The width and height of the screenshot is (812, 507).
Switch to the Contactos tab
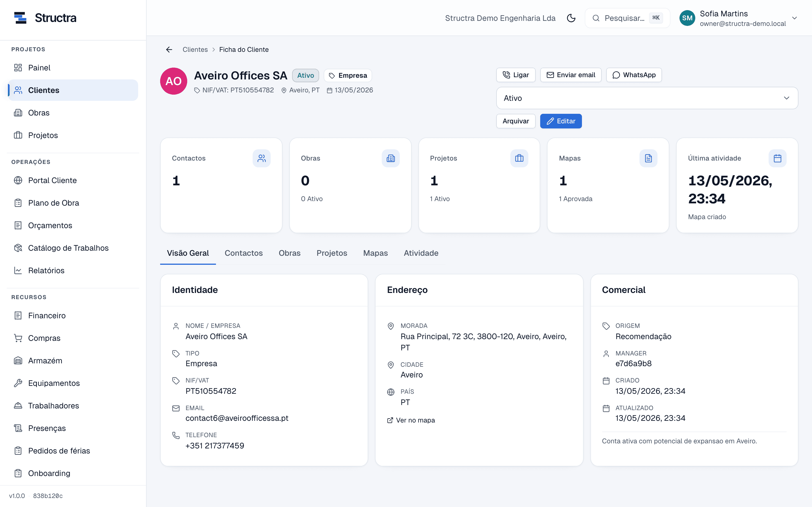coord(244,253)
